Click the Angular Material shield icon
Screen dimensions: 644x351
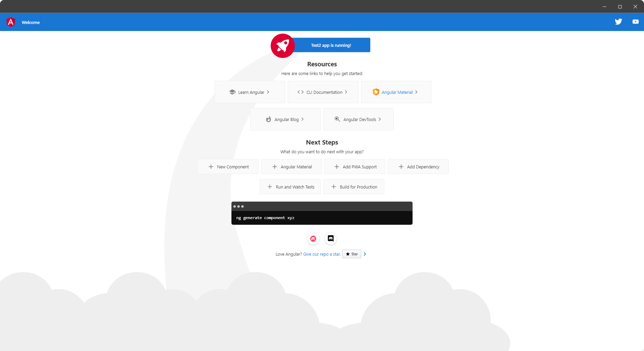[376, 92]
